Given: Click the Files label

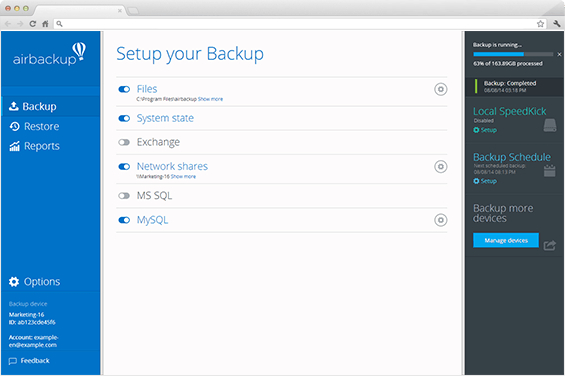Looking at the screenshot, I should pyautogui.click(x=147, y=89).
